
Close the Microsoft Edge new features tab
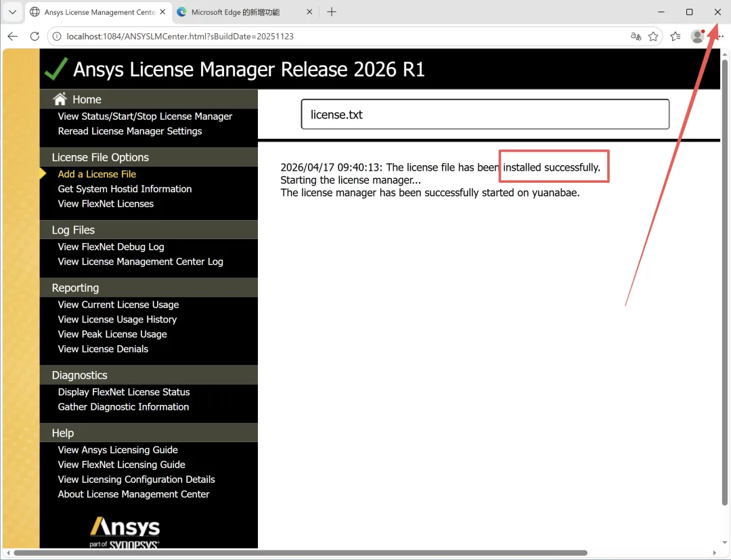[x=309, y=12]
